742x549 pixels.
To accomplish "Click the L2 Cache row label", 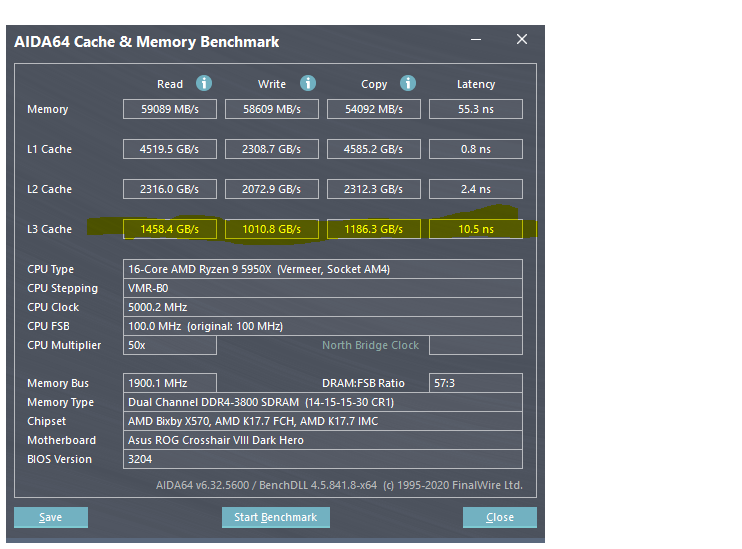I will (50, 189).
